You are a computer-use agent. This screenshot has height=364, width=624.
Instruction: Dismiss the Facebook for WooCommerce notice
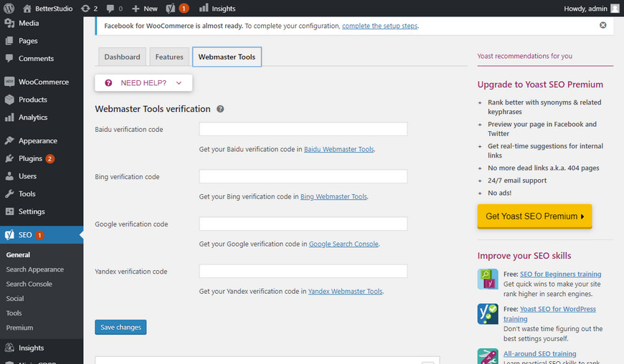[603, 25]
